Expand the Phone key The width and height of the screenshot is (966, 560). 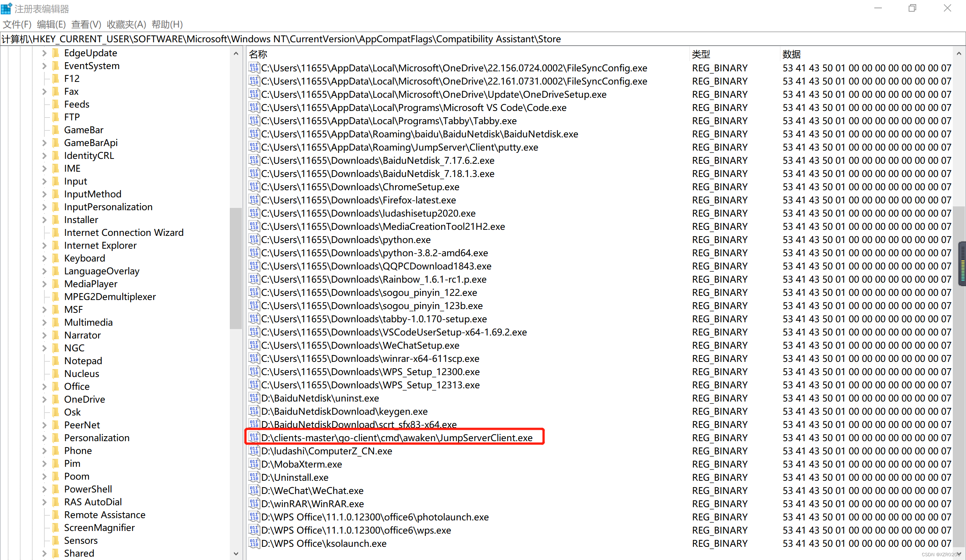coord(44,450)
